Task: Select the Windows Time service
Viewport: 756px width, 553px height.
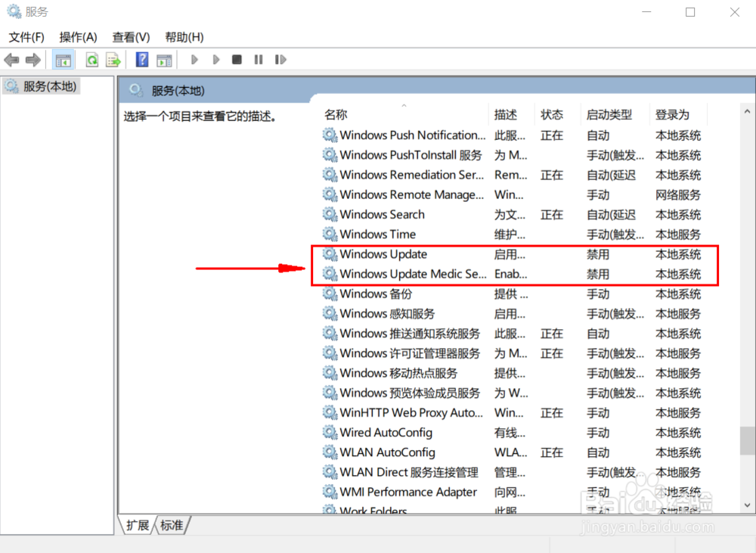Action: pos(377,234)
